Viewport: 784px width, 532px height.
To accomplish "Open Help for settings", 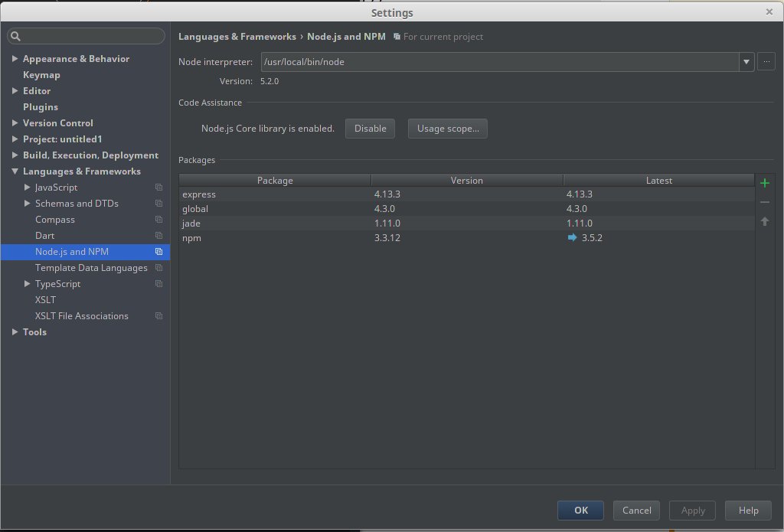I will (749, 510).
